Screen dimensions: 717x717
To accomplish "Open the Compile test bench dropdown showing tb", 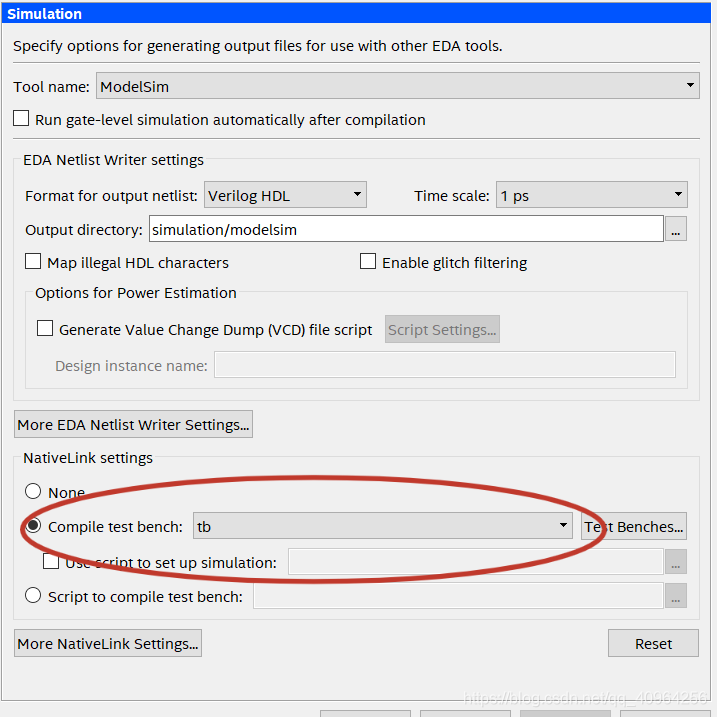I will click(382, 526).
